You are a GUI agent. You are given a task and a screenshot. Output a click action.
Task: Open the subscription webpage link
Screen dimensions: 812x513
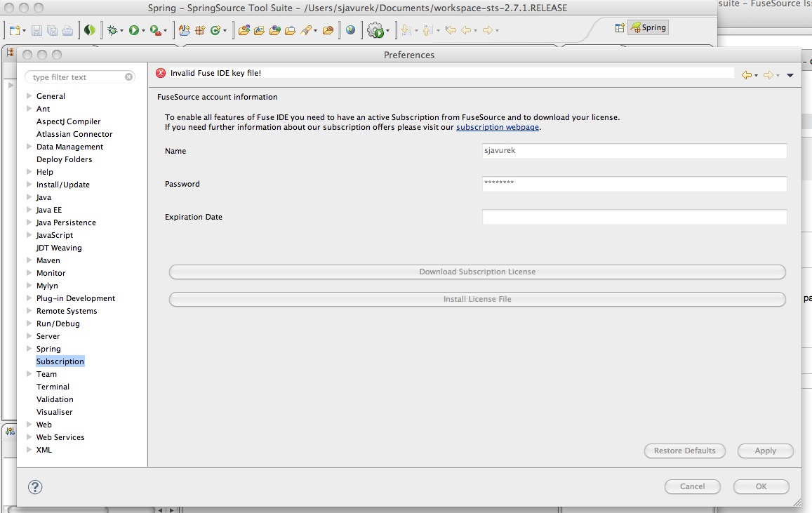point(497,127)
